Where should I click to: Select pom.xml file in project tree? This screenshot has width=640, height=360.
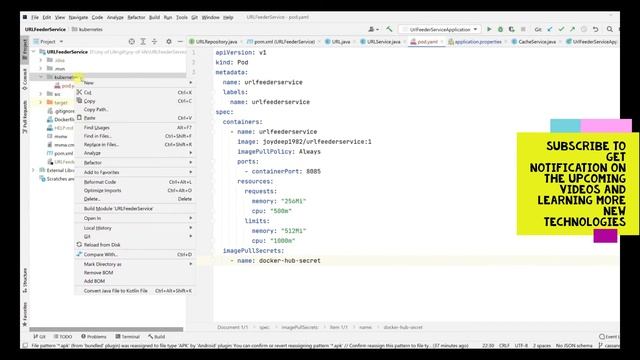pos(60,153)
